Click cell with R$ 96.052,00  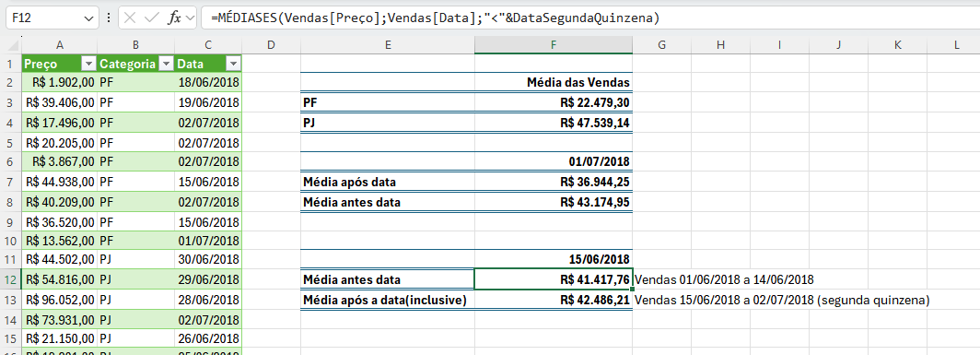click(59, 300)
